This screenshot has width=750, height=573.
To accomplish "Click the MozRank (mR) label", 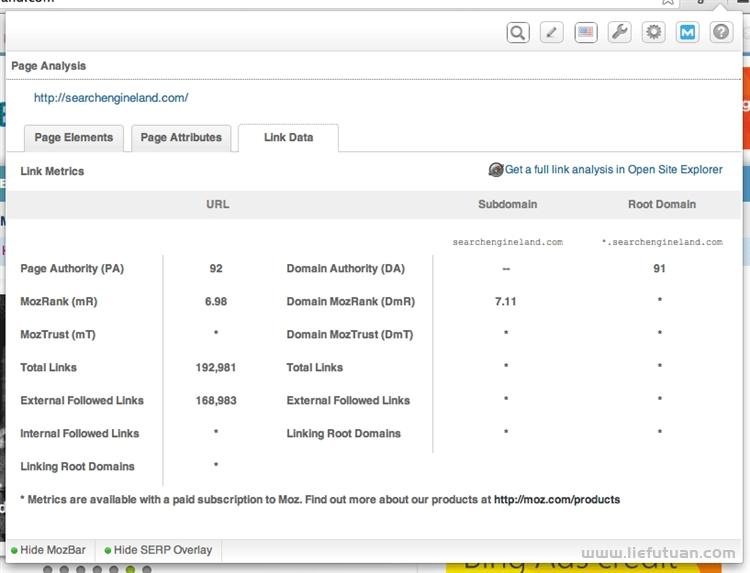I will [59, 302].
